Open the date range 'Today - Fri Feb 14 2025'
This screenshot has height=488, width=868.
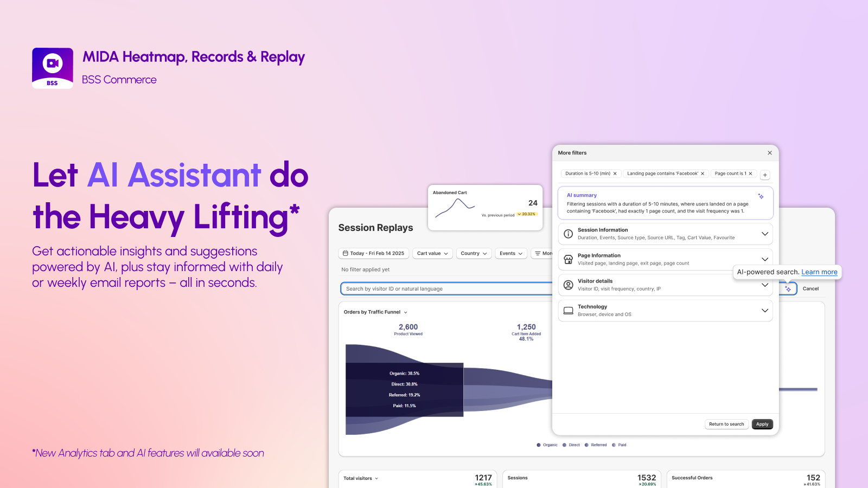[x=373, y=253]
